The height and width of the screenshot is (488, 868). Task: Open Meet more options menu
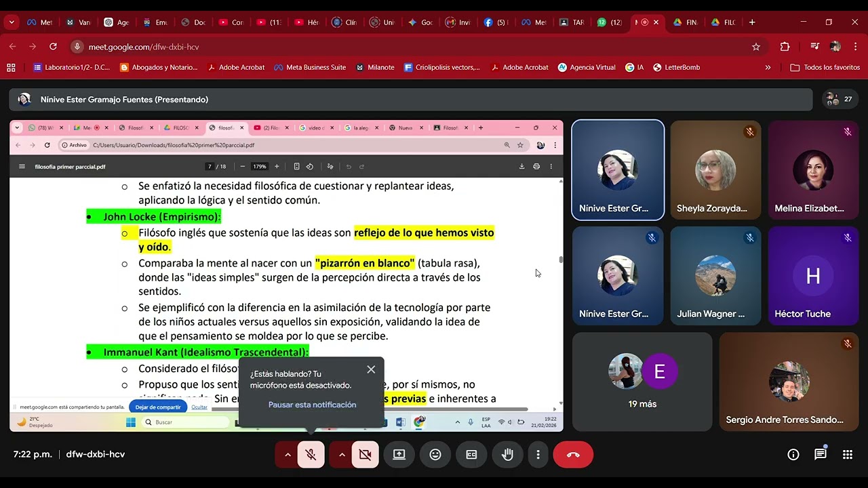538,454
